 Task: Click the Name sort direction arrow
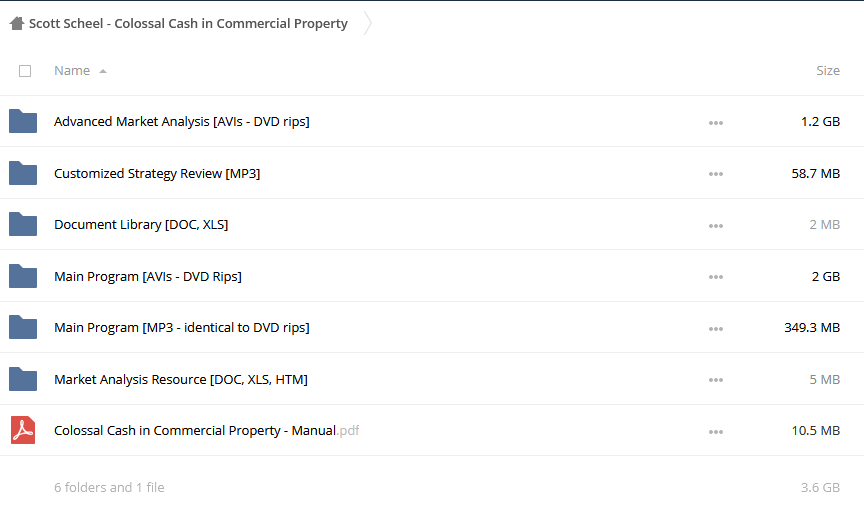[x=102, y=71]
